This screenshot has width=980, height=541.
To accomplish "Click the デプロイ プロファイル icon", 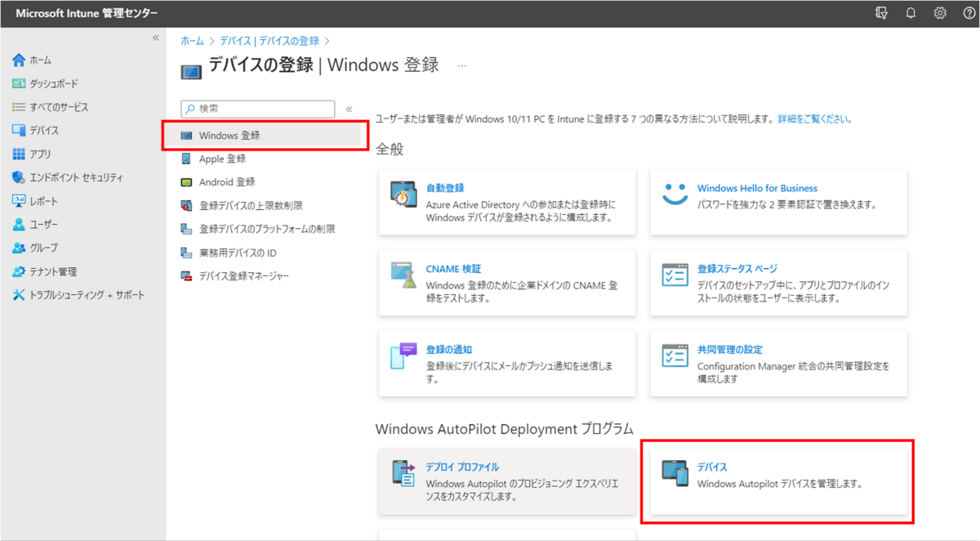I will click(404, 474).
